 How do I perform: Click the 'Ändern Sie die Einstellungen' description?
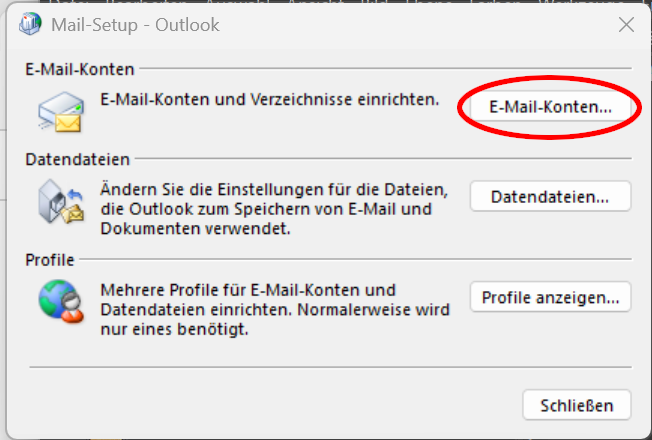click(271, 191)
